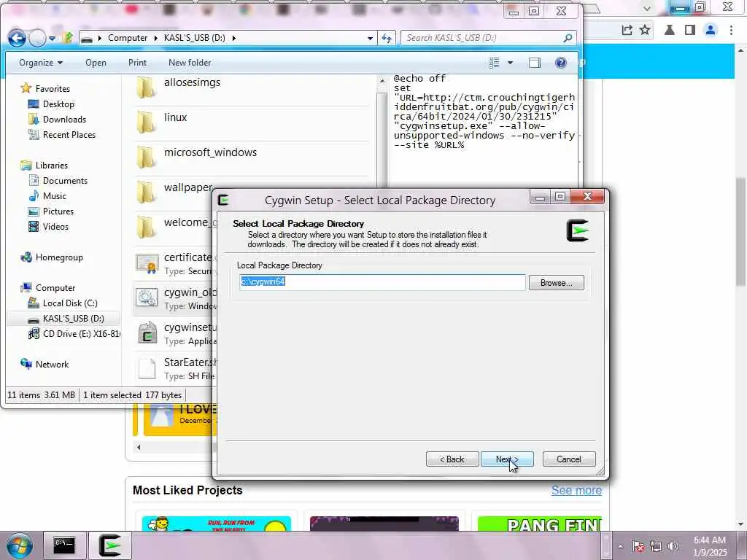Click KASL'S_USB (D:) breadcrumb segment
This screenshot has width=747, height=560.
194,38
